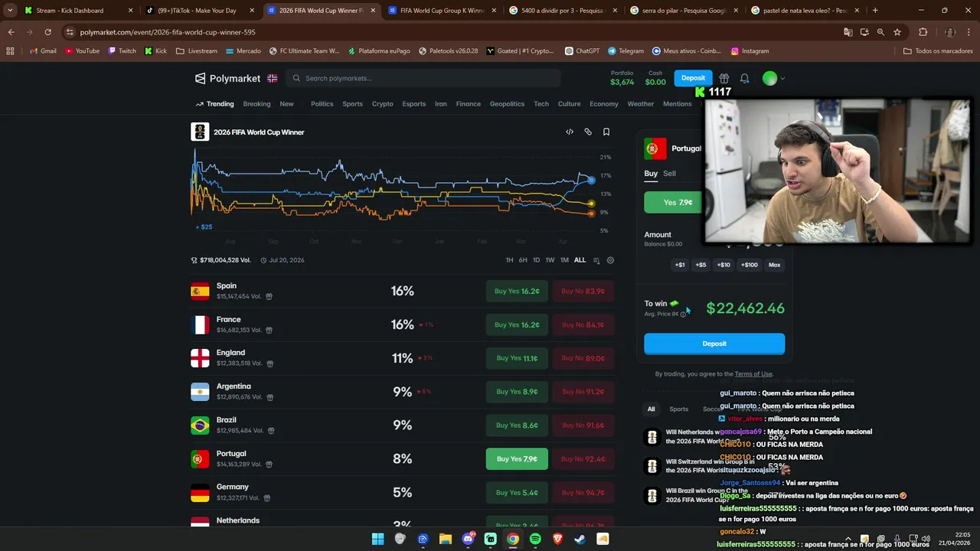
Task: Select the All filter in related markets
Action: pos(651,409)
